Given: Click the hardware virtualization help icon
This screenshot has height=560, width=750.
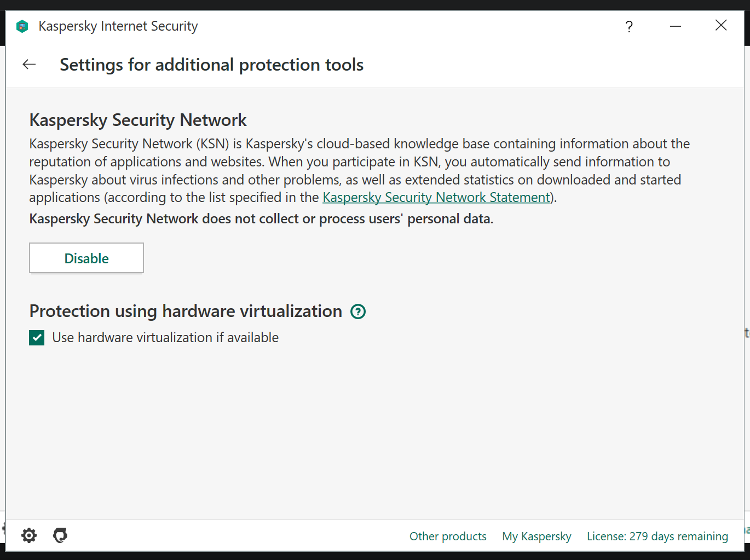Looking at the screenshot, I should pyautogui.click(x=358, y=311).
